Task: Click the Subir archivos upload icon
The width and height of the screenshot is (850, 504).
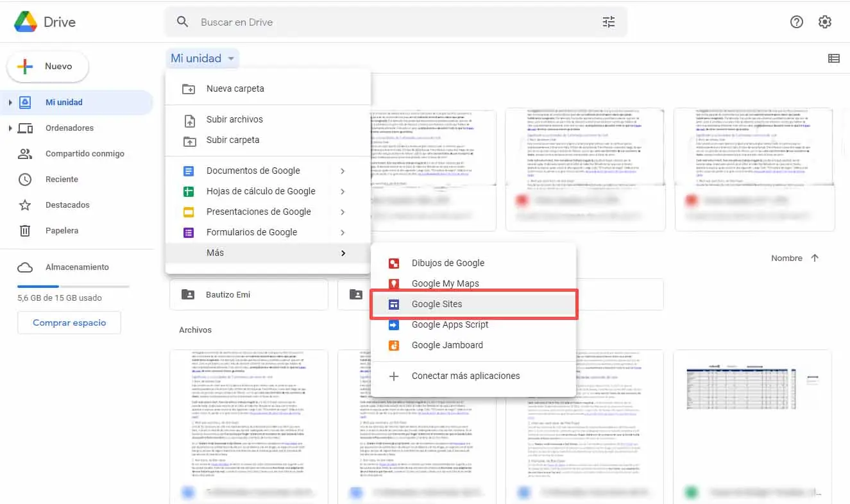Action: click(x=189, y=120)
